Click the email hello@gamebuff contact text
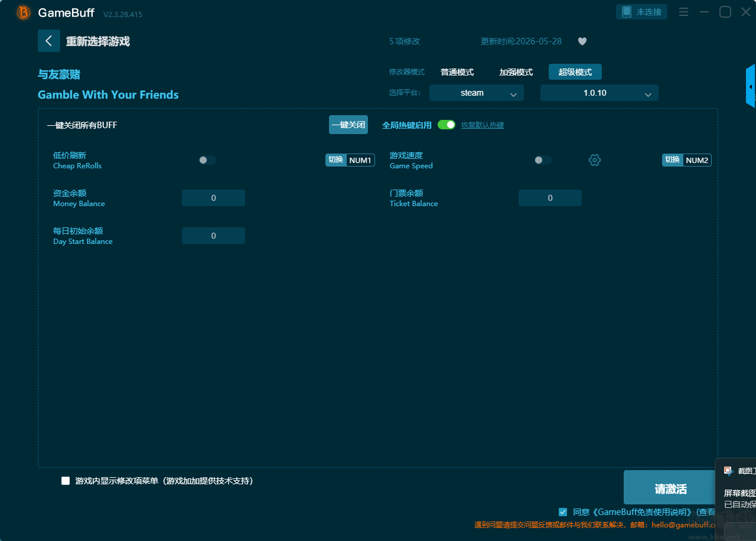Viewport: 756px width, 541px height. (683, 524)
